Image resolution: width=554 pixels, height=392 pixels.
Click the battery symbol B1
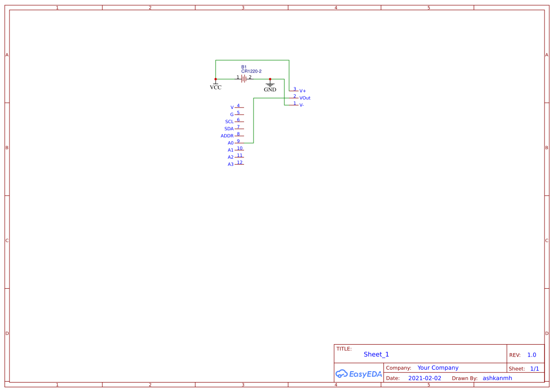coord(244,79)
